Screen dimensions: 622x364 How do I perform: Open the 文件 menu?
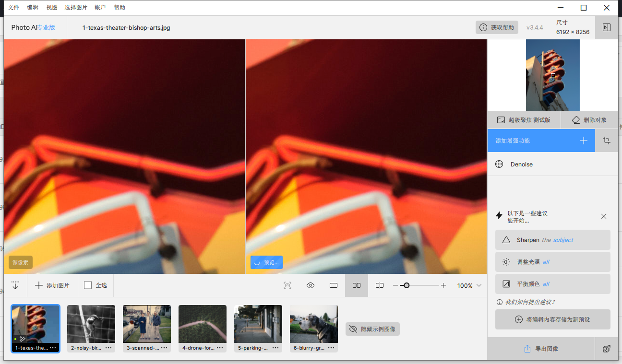pos(13,8)
